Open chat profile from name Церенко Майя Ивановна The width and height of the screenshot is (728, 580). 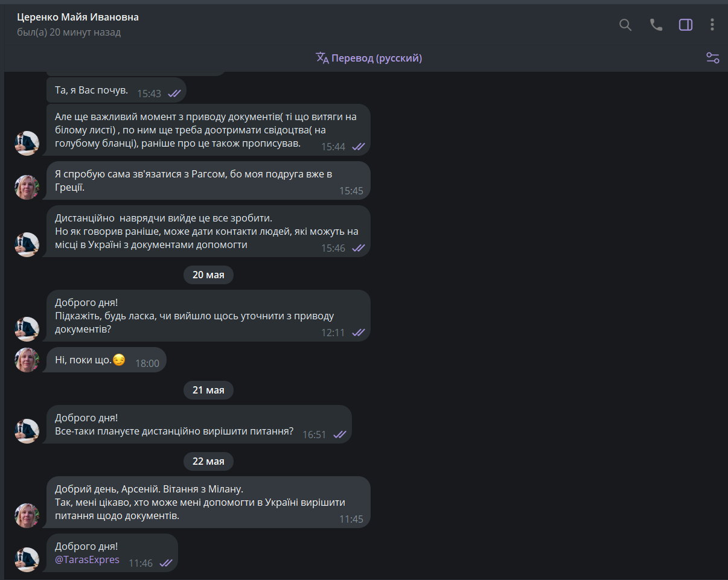tap(78, 17)
